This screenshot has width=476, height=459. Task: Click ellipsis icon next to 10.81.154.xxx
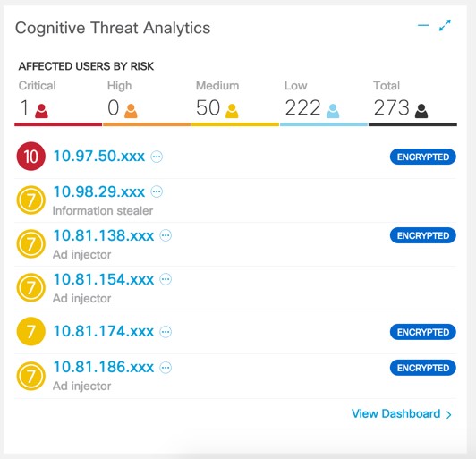(166, 279)
